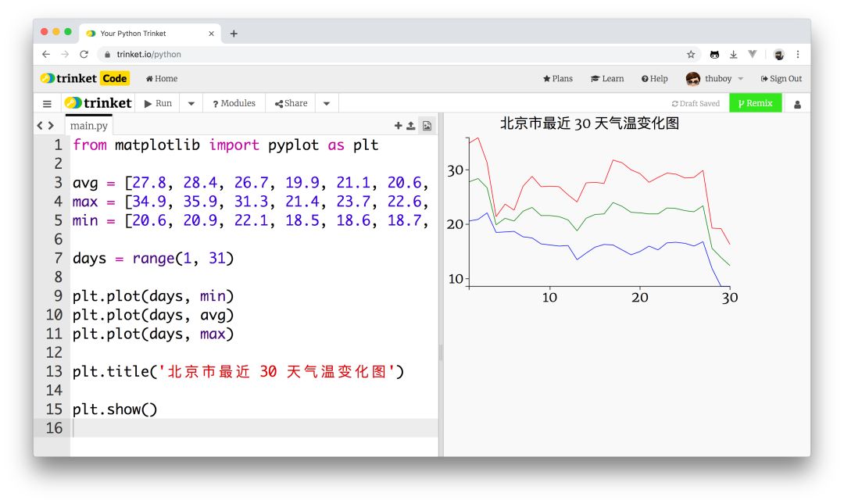Screen dimensions: 844x504
Task: Run the Python code
Action: pos(158,103)
